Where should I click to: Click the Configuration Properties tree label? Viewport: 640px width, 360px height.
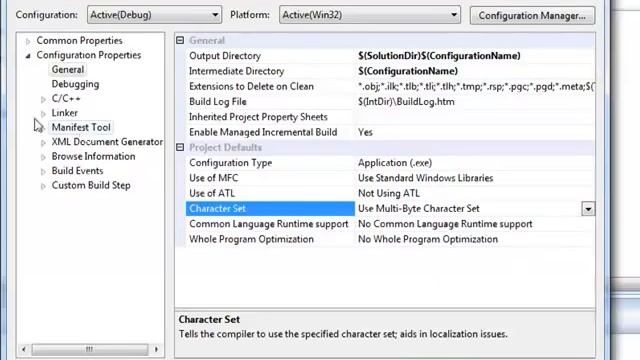(x=89, y=55)
